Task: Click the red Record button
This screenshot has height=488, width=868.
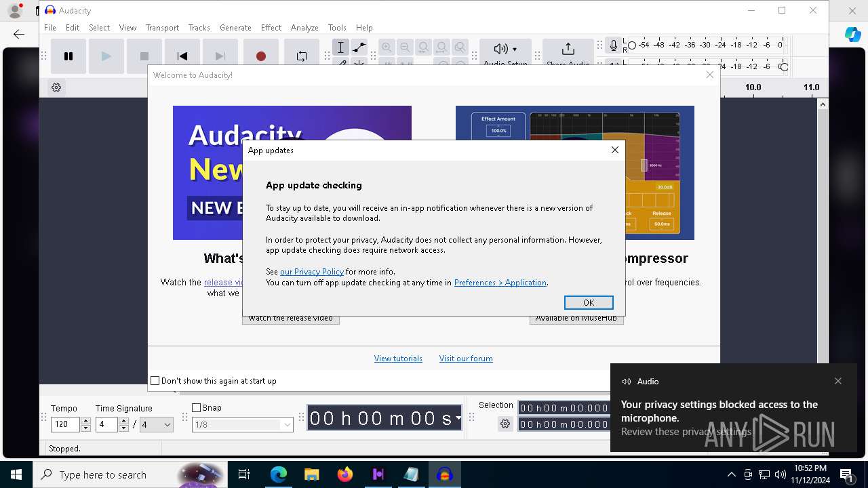Action: [x=261, y=56]
